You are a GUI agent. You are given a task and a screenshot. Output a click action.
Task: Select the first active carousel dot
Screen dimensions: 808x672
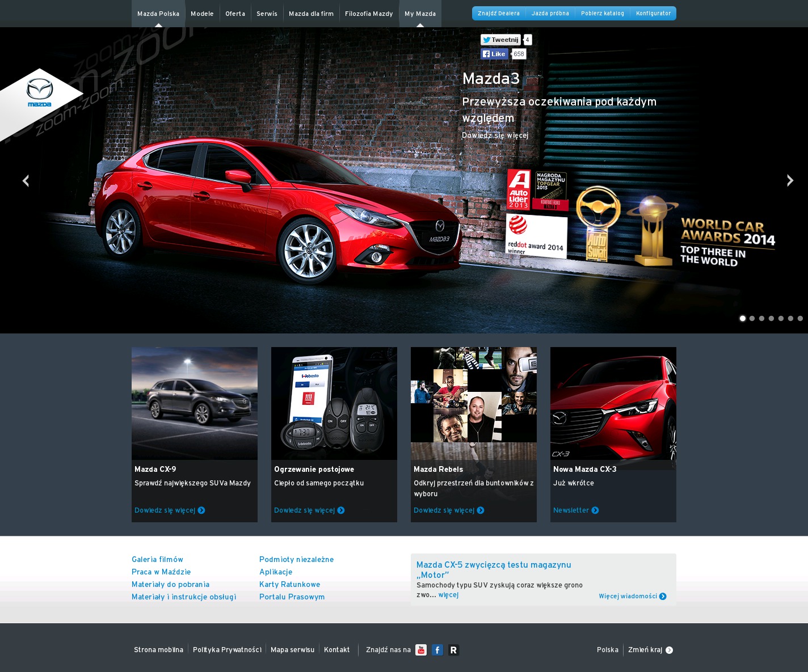pos(743,319)
